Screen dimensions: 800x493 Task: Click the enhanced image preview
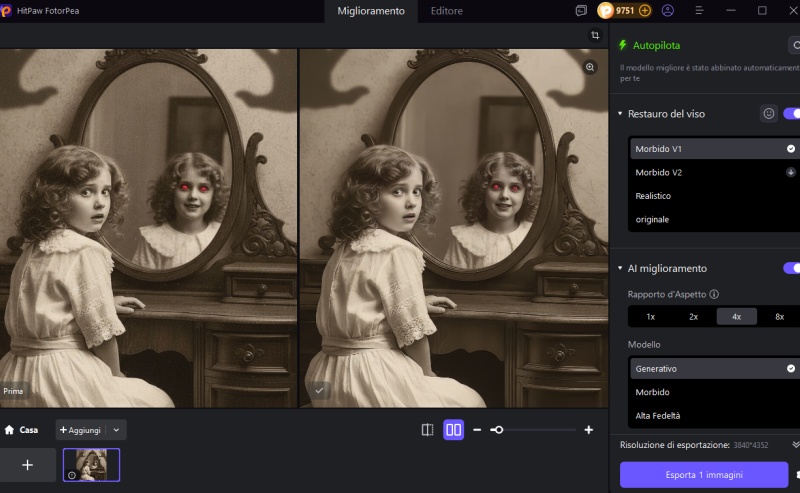(x=454, y=228)
